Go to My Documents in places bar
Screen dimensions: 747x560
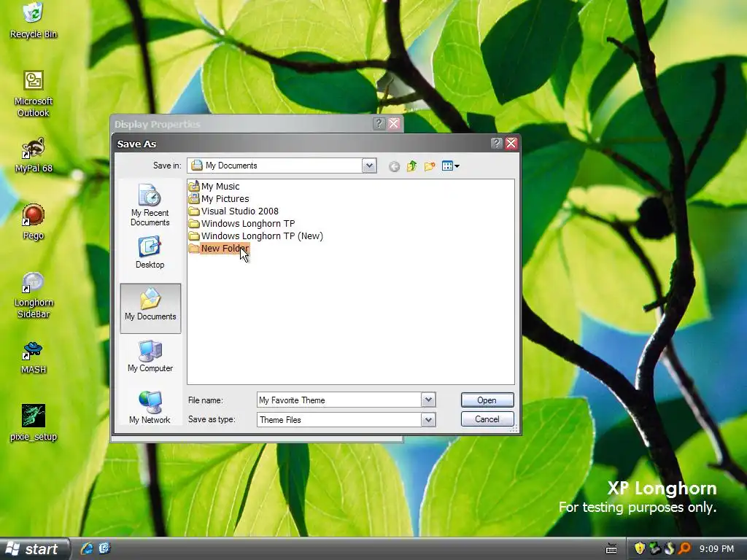[150, 308]
